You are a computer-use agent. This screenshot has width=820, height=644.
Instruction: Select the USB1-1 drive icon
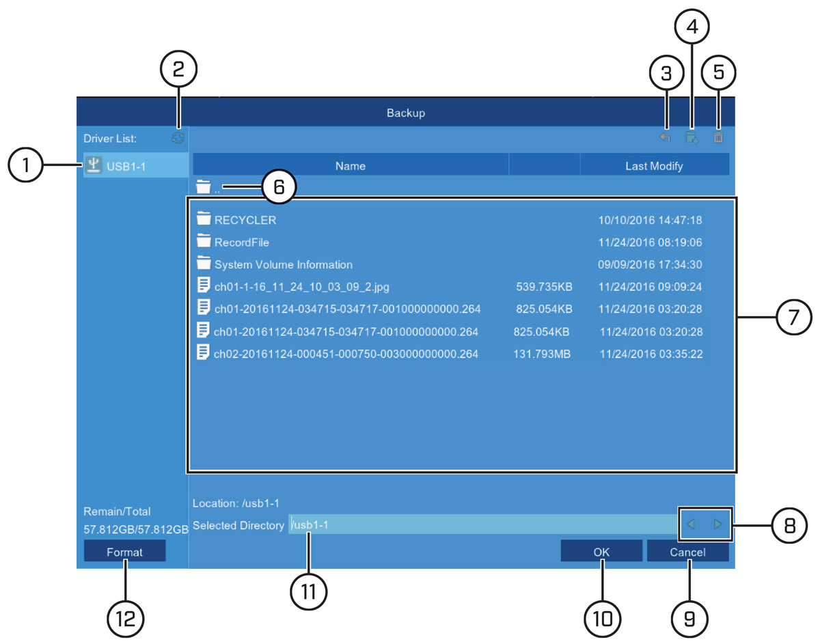(x=93, y=165)
